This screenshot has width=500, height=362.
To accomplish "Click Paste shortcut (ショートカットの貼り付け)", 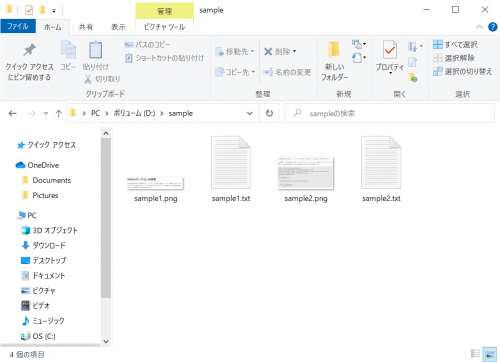I will [164, 58].
